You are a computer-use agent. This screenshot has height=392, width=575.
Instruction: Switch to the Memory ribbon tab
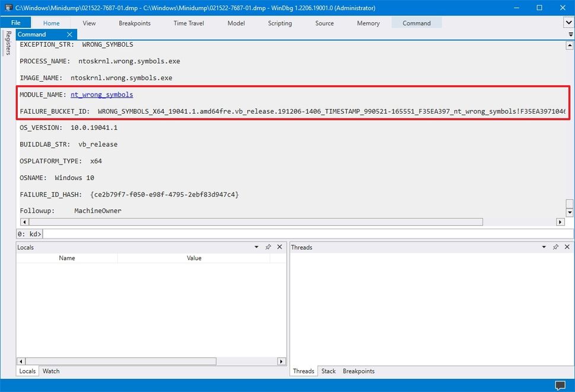click(368, 23)
